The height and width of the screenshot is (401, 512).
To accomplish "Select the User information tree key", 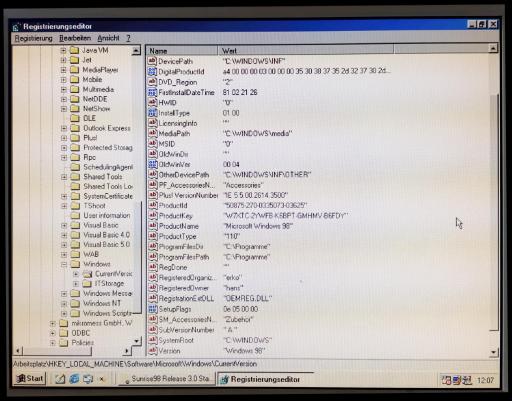I will point(107,216).
